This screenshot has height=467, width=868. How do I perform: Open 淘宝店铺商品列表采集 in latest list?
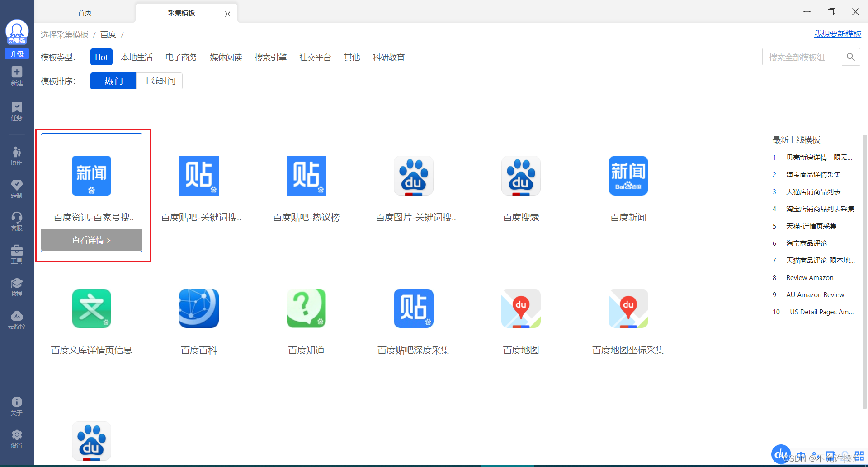pyautogui.click(x=820, y=209)
